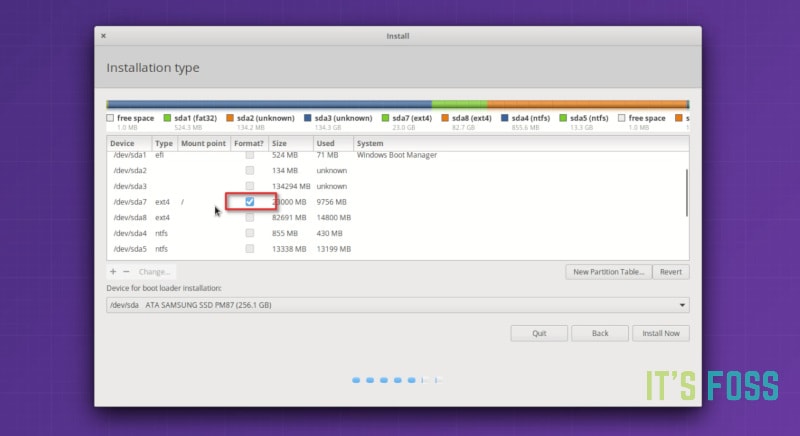Uncheck the Format checkbox for /dev/sda7
800x436 pixels.
point(250,202)
